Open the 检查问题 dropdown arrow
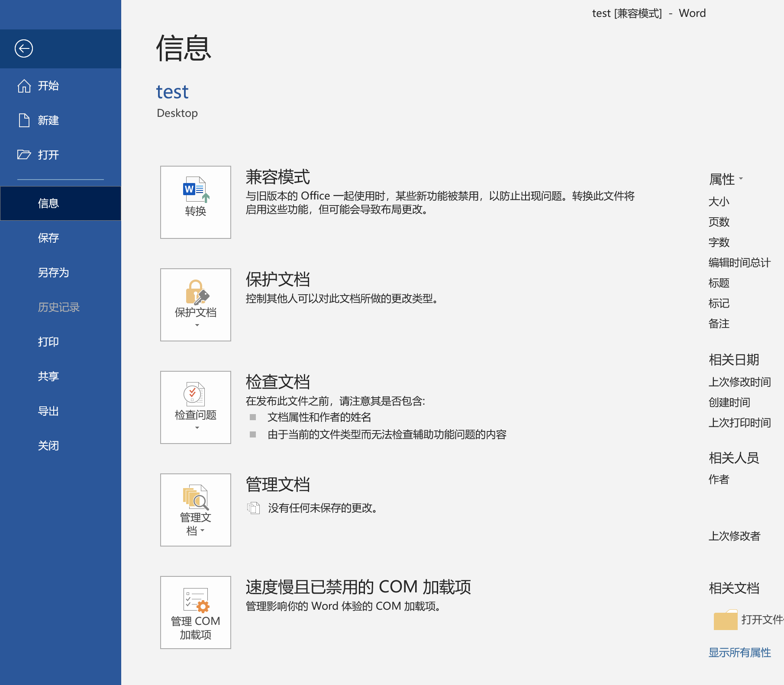 197,428
